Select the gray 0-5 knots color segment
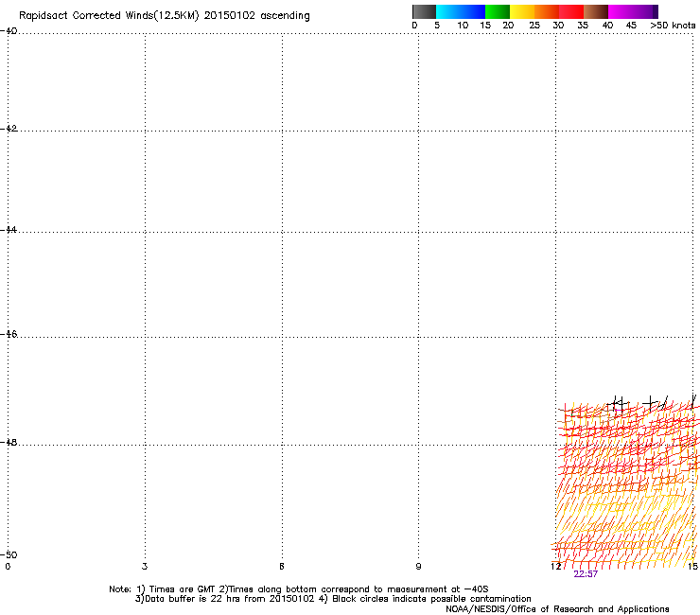700x615 pixels. [x=424, y=11]
